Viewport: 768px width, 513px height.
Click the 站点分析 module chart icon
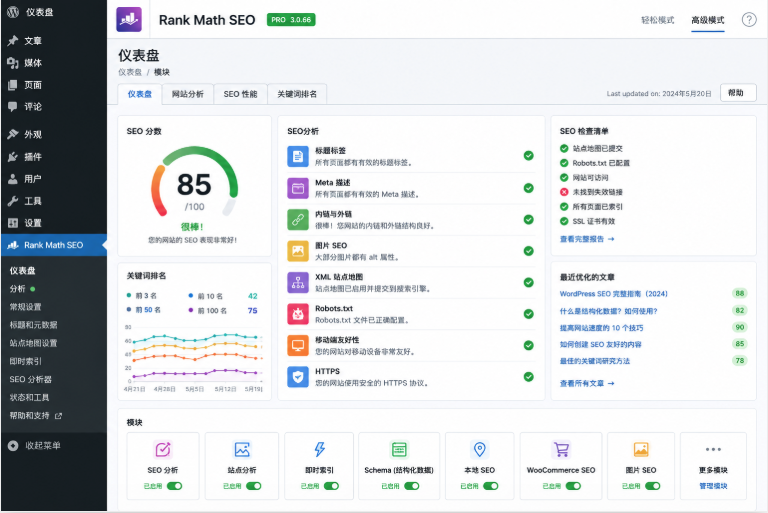pos(242,449)
